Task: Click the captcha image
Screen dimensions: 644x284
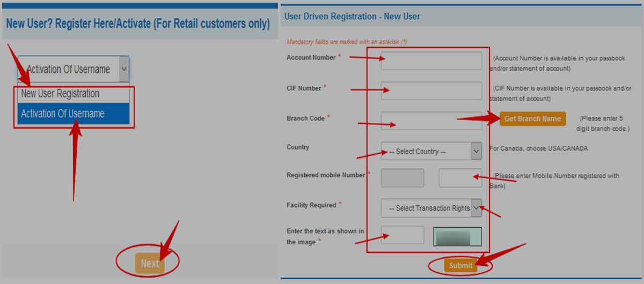Action: pos(457,236)
